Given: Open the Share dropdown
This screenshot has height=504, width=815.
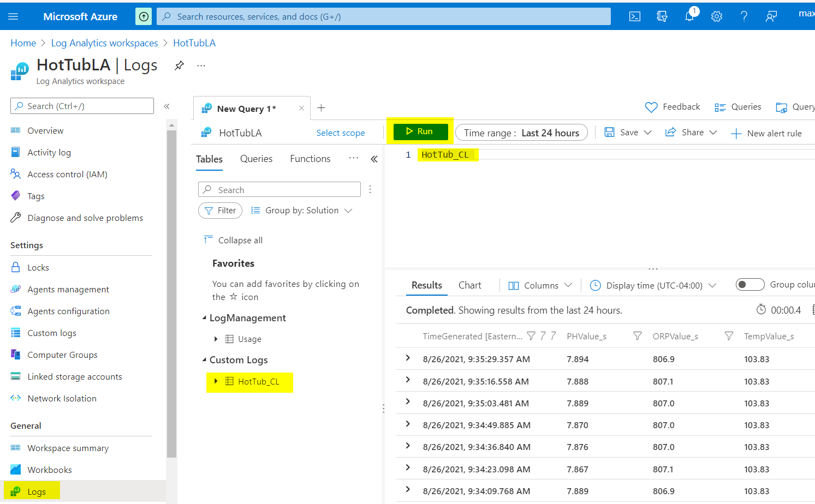Looking at the screenshot, I should (x=691, y=133).
